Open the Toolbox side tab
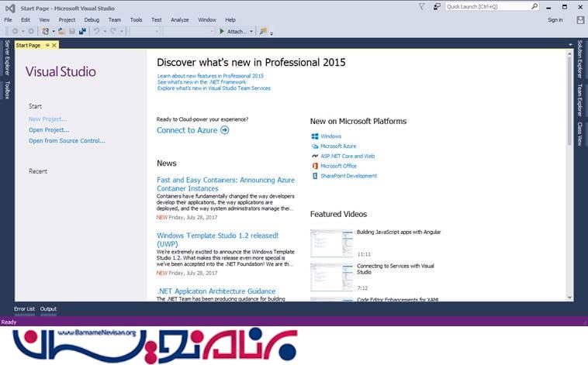The width and height of the screenshot is (588, 365). [7, 90]
